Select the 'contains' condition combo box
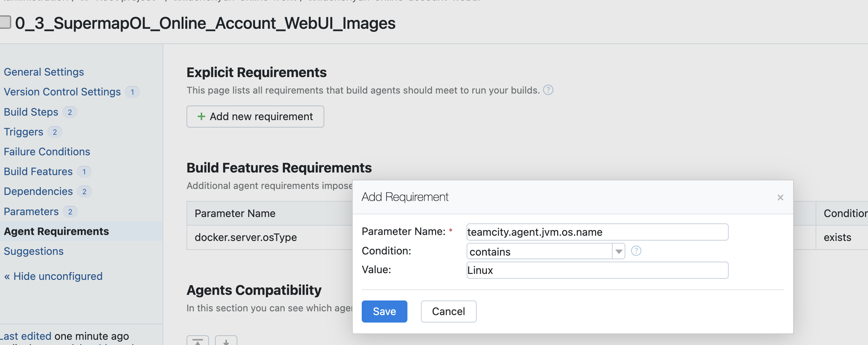Viewport: 868px width, 345px height. [539, 251]
